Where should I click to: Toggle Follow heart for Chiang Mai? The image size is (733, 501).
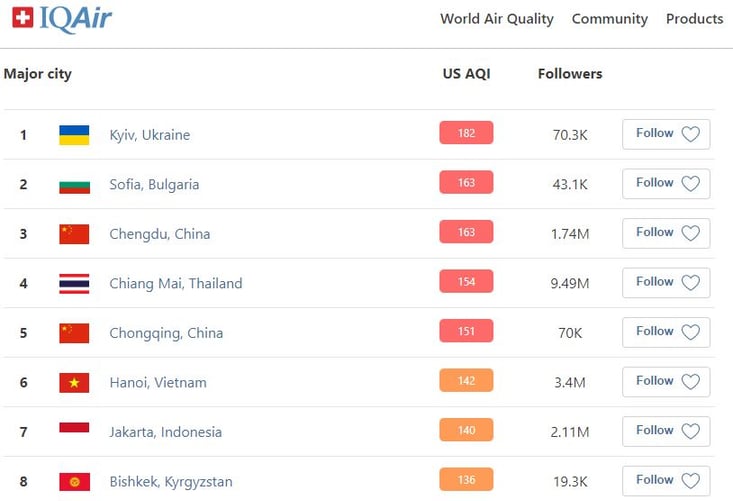click(x=690, y=283)
